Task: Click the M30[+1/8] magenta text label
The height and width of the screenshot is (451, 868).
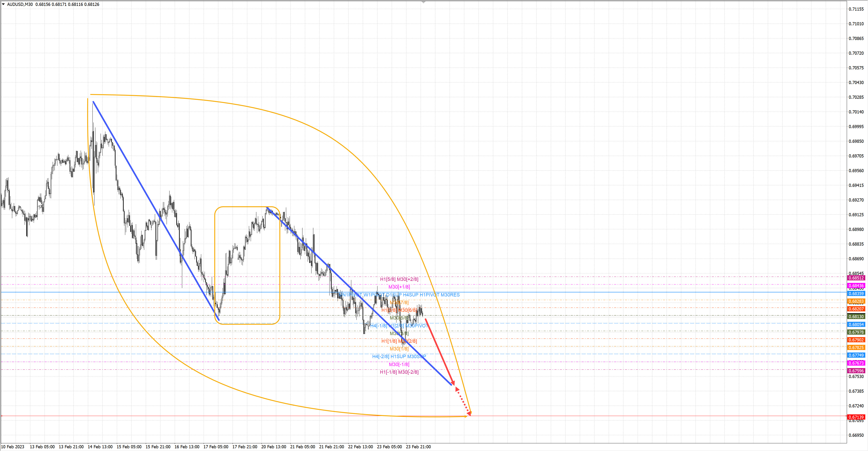Action: click(x=399, y=287)
